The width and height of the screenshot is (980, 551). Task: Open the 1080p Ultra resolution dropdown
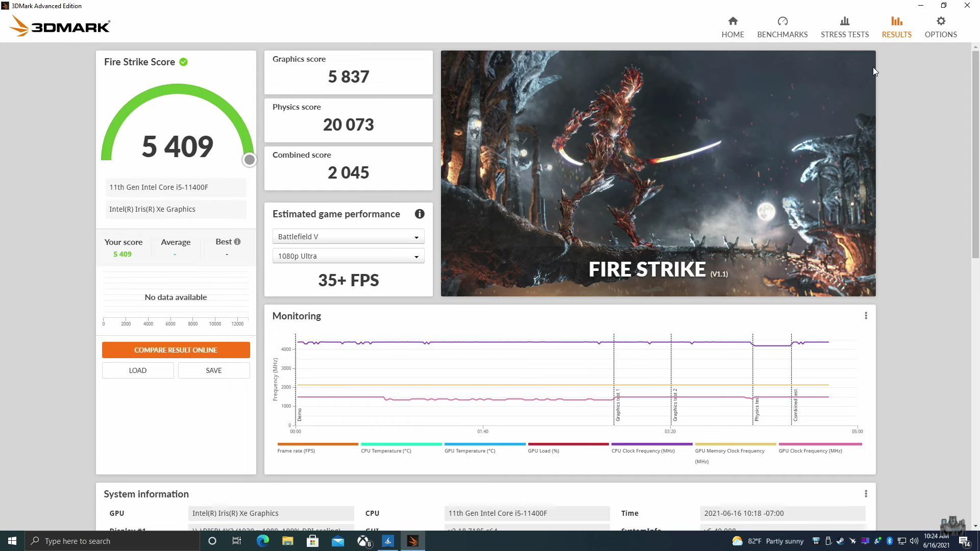click(348, 256)
